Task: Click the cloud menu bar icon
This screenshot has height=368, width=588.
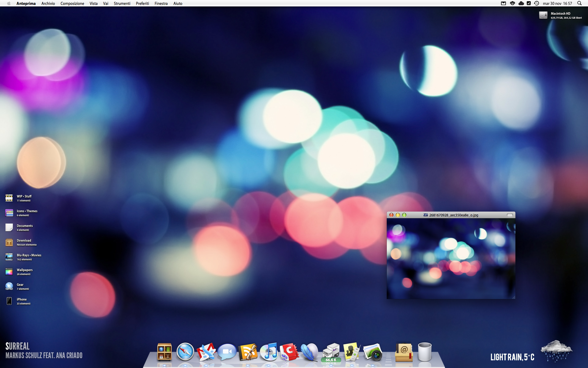Action: [x=521, y=3]
